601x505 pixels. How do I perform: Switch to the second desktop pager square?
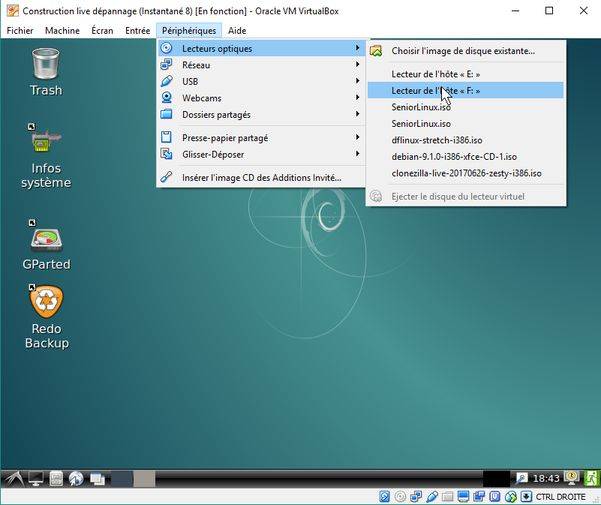pyautogui.click(x=144, y=479)
